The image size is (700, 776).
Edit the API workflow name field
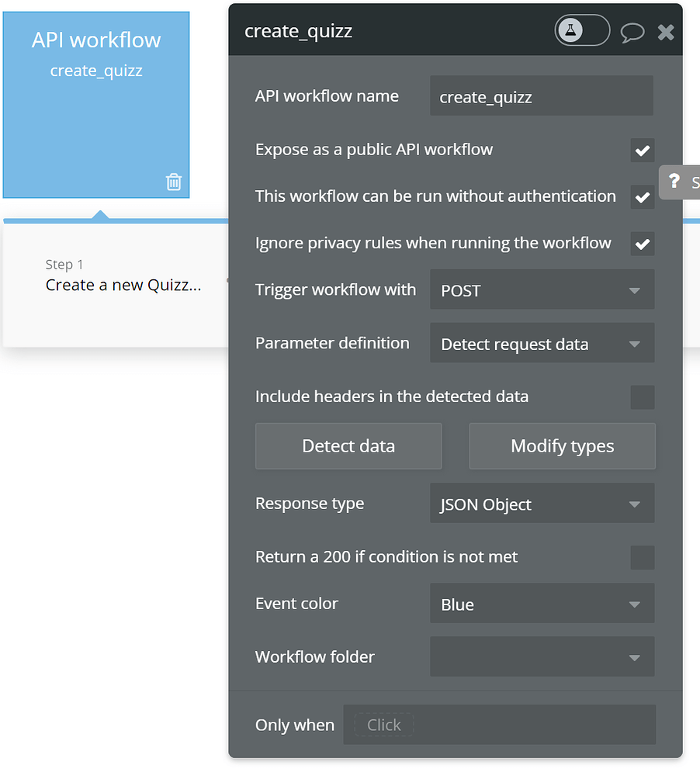pyautogui.click(x=542, y=96)
